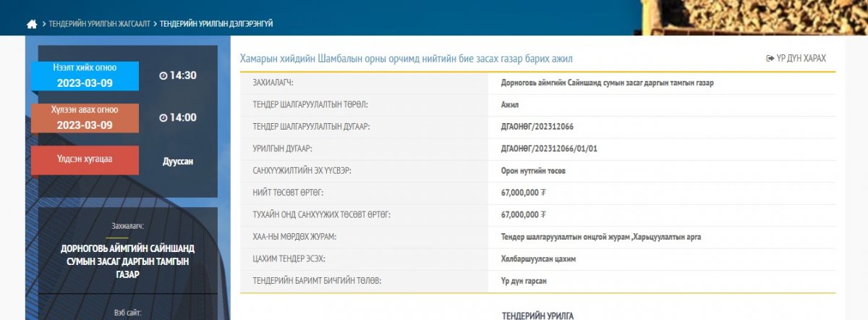The height and width of the screenshot is (320, 868).
Task: Select the ТЕНДЕРИЙН УРИЛГЫН ДЭЛГЭРЭНГҮЙ breadcrumb item
Action: point(216,24)
